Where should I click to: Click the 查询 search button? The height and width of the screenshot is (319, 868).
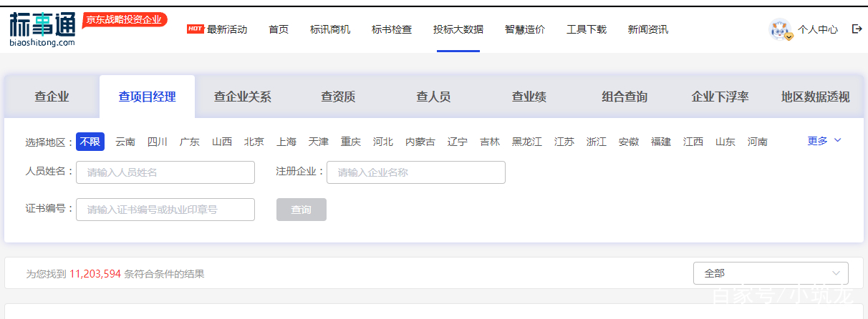tap(302, 210)
